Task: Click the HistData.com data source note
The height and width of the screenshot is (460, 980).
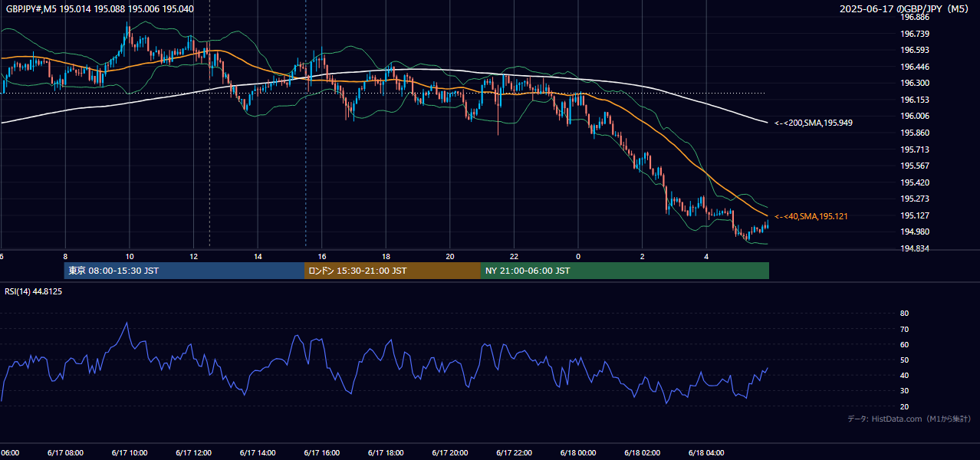Action: [x=909, y=419]
